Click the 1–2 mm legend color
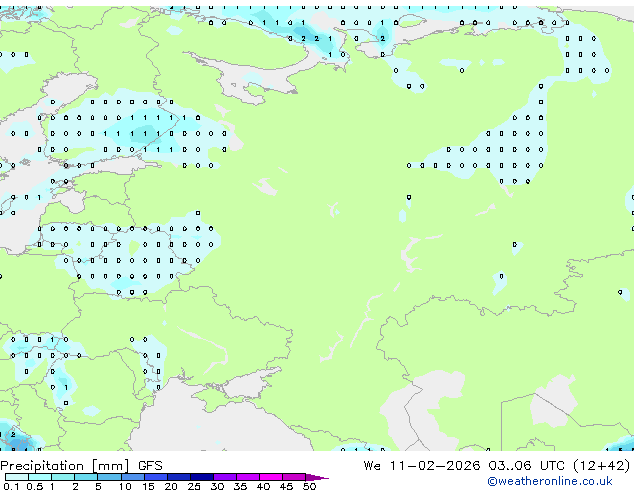This screenshot has width=634, height=490. pyautogui.click(x=63, y=477)
